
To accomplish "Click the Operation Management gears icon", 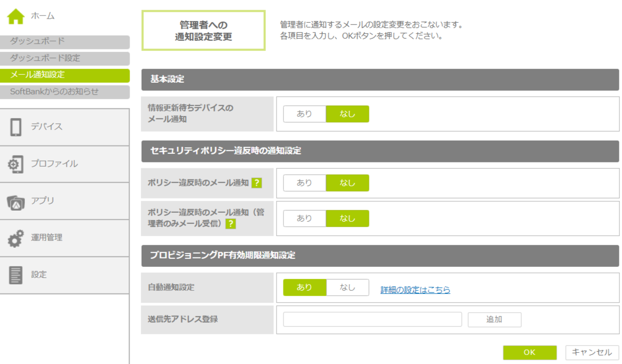I will [16, 238].
